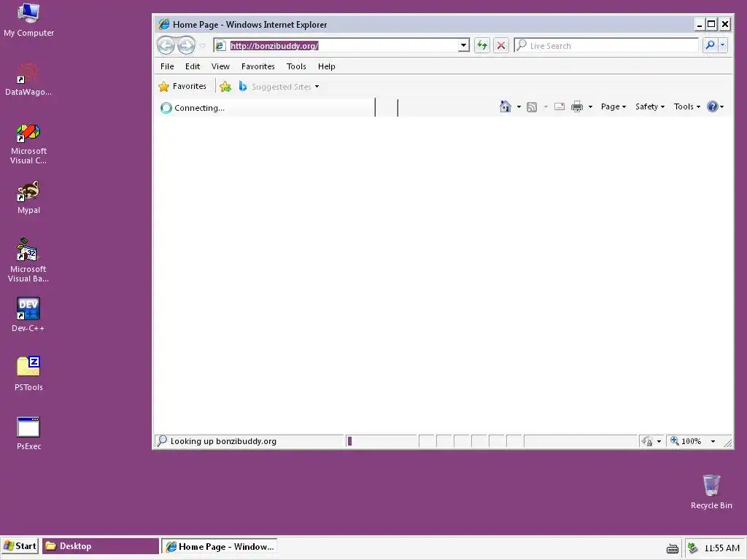This screenshot has height=560, width=747.
Task: Click the Add to Favorites Bar icon
Action: [x=225, y=87]
